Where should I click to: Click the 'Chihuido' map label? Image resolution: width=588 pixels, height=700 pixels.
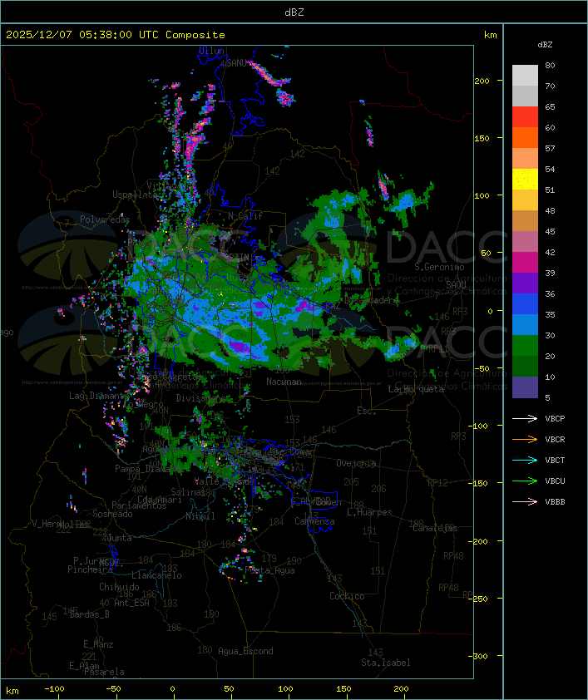coord(119,587)
